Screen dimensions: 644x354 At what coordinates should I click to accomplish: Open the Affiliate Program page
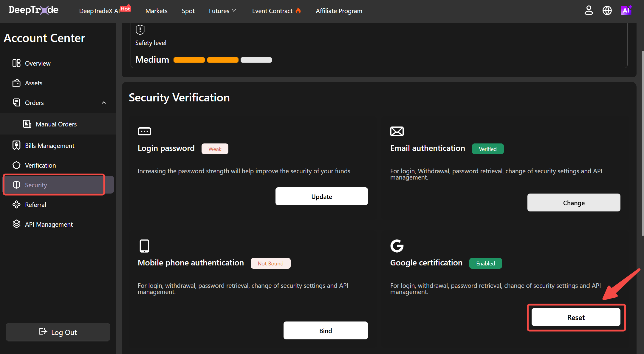tap(339, 11)
